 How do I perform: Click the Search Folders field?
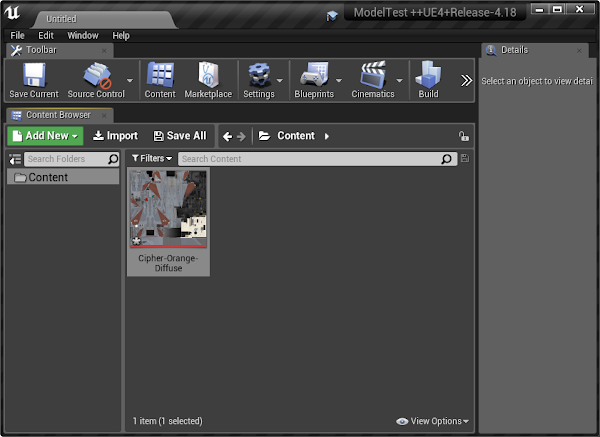click(72, 159)
